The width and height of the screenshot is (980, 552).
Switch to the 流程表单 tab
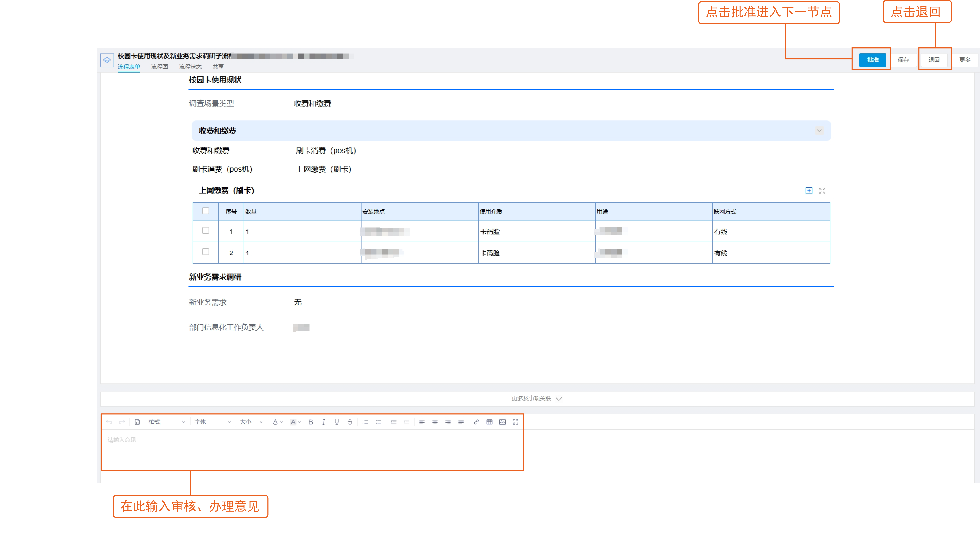(129, 67)
